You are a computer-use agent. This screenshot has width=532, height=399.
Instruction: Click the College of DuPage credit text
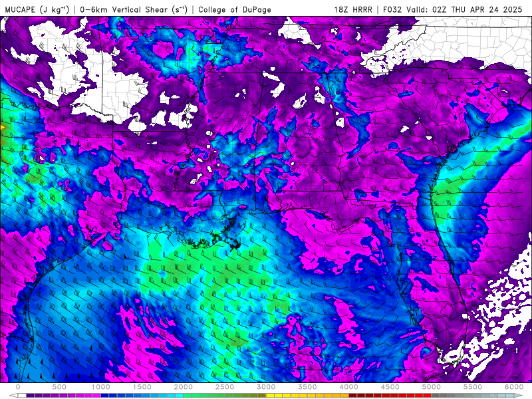click(235, 9)
